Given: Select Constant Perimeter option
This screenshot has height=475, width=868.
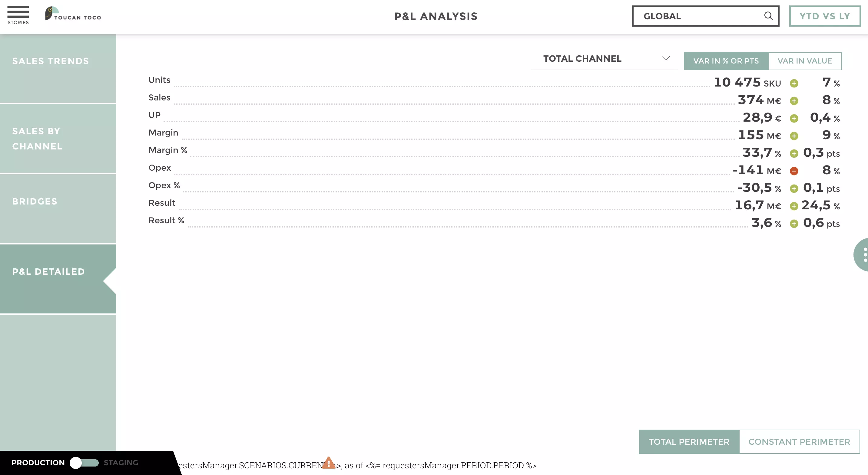Looking at the screenshot, I should click(x=799, y=442).
